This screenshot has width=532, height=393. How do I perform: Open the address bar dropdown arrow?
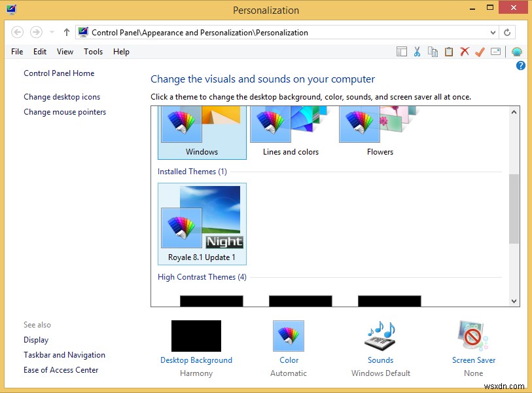[493, 32]
